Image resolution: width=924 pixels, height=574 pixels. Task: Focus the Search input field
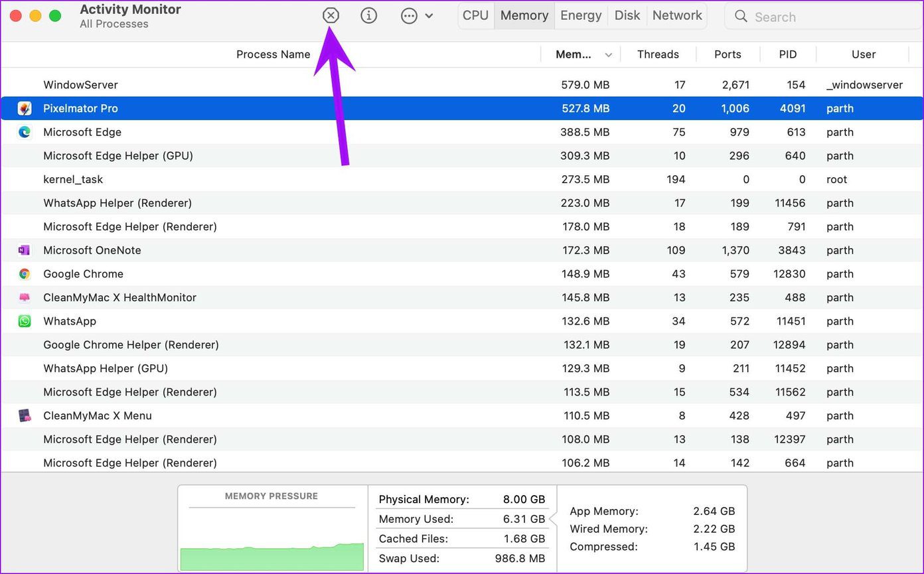pos(823,17)
